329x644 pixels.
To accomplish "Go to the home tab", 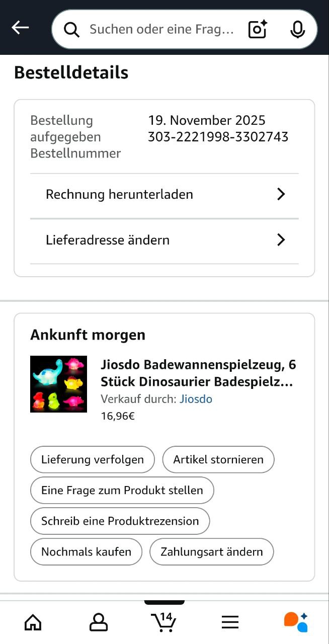I will click(x=33, y=623).
